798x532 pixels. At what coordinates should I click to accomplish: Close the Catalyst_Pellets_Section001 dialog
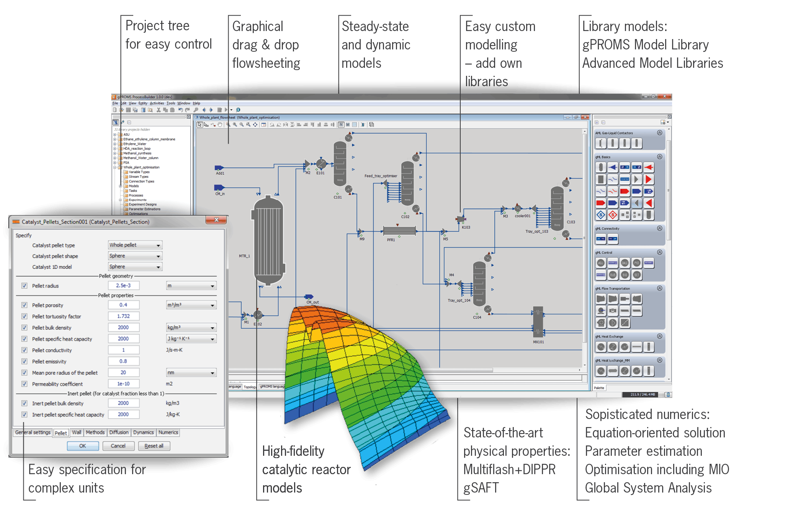(216, 220)
